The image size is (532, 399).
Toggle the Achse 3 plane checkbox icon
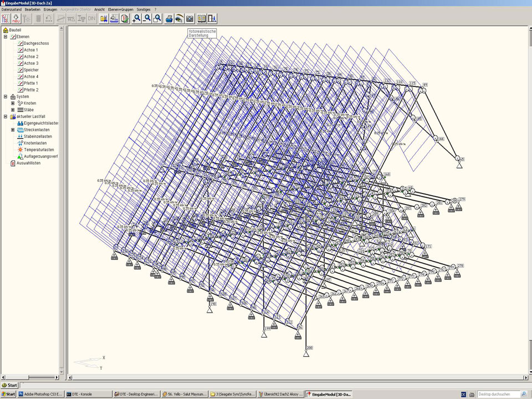pos(20,63)
